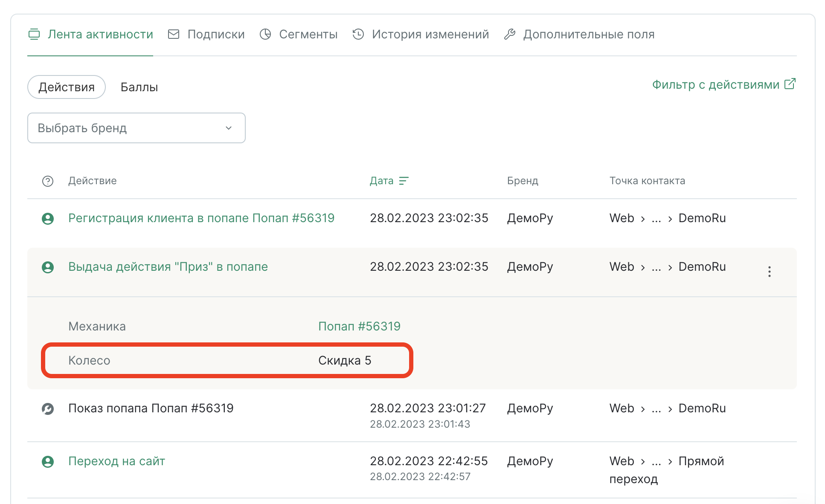The height and width of the screenshot is (504, 825).
Task: Click the Действие column header
Action: (x=93, y=181)
